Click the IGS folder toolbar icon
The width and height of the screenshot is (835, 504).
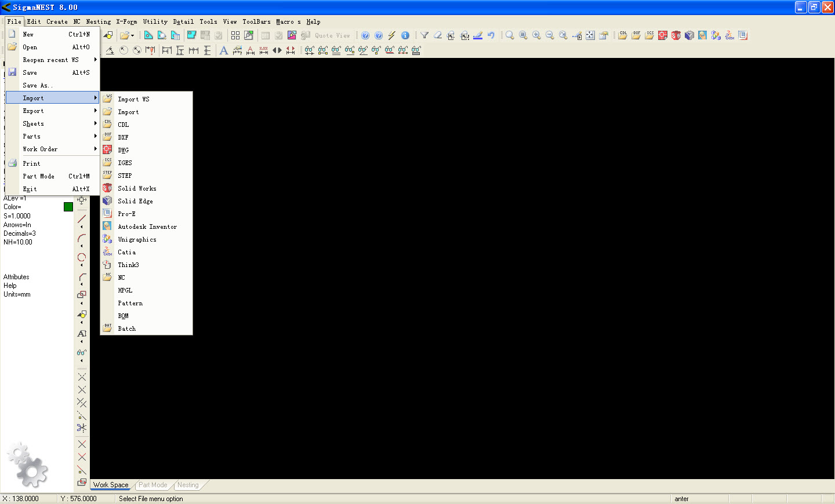[649, 35]
